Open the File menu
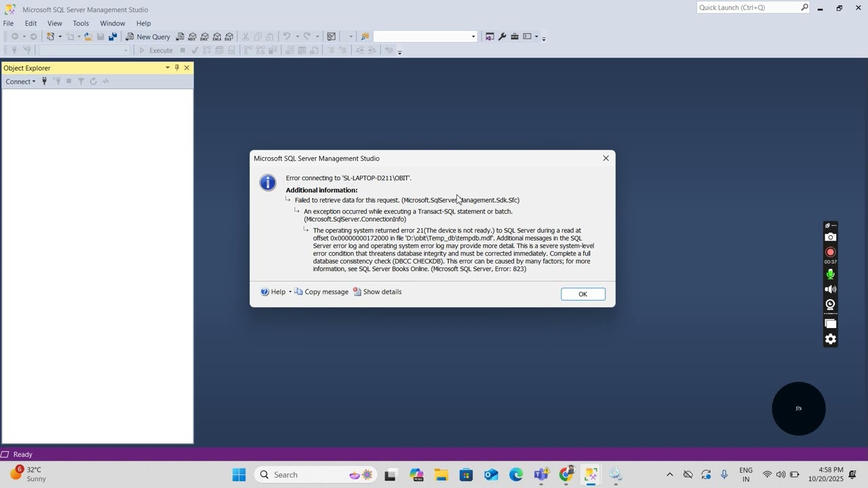 8,23
